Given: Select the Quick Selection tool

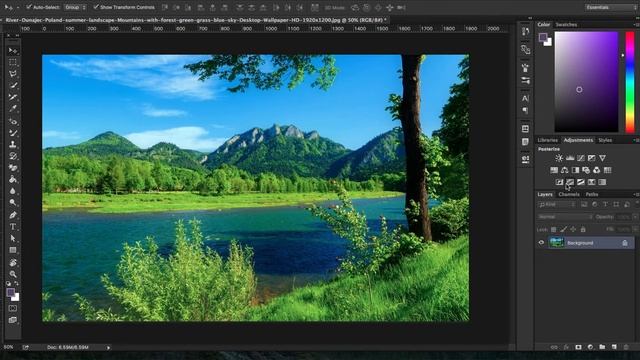Looking at the screenshot, I should tap(13, 86).
